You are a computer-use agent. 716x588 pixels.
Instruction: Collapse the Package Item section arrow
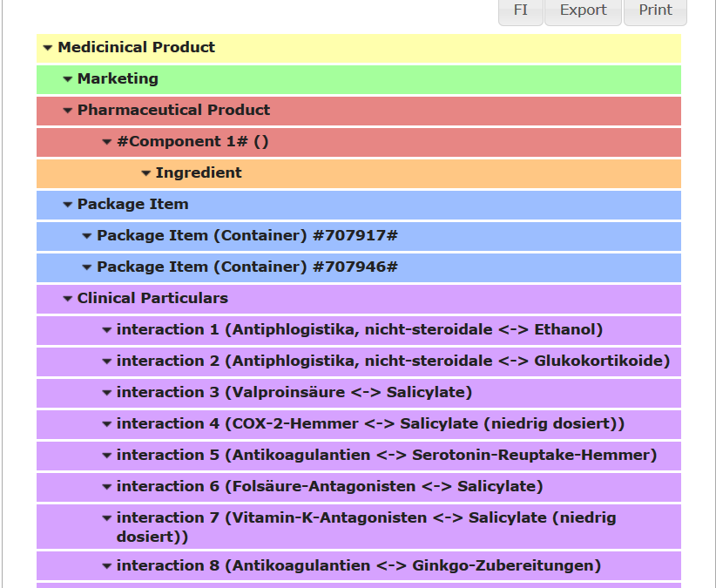pos(68,205)
